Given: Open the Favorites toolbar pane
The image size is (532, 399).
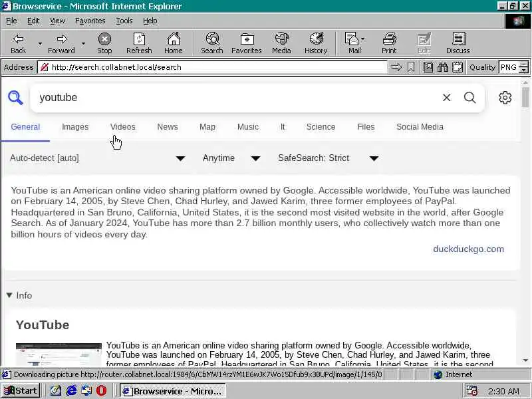Looking at the screenshot, I should [247, 43].
